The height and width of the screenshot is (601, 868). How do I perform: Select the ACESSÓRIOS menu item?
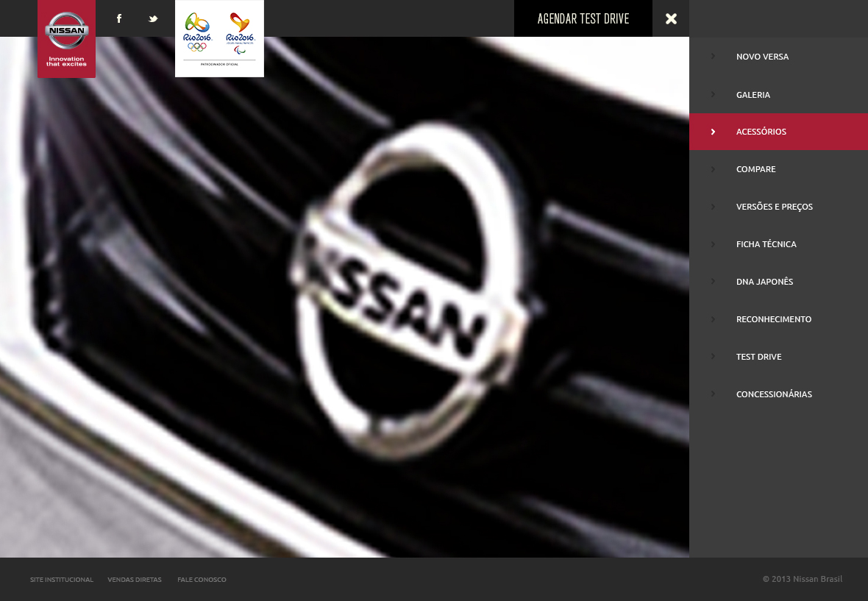(x=761, y=131)
